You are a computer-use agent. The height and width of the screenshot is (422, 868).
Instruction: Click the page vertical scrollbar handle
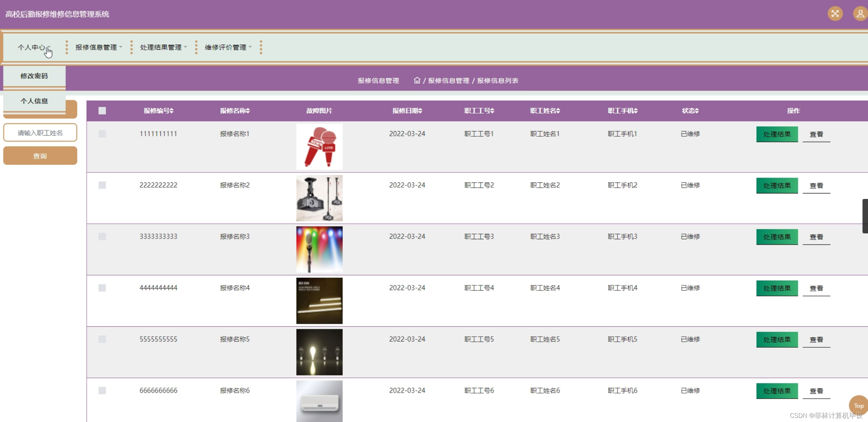(865, 216)
